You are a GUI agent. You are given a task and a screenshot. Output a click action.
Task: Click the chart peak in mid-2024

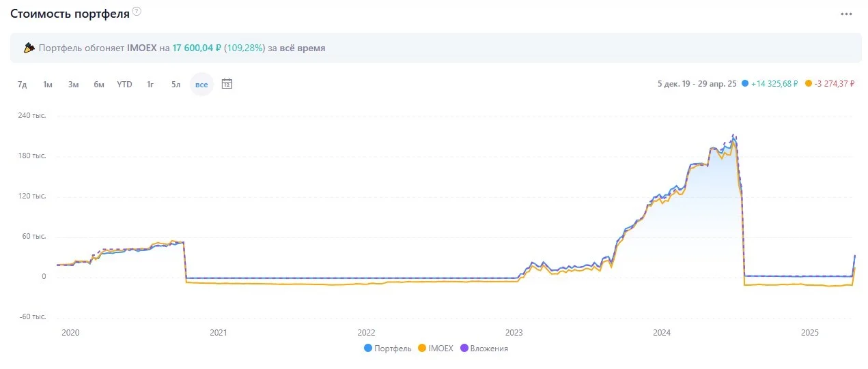pyautogui.click(x=733, y=136)
